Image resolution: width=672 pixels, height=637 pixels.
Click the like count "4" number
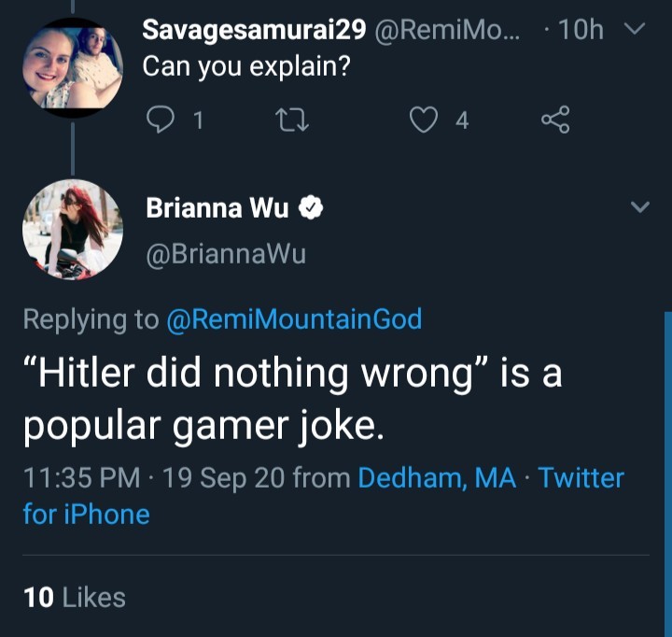tap(462, 120)
